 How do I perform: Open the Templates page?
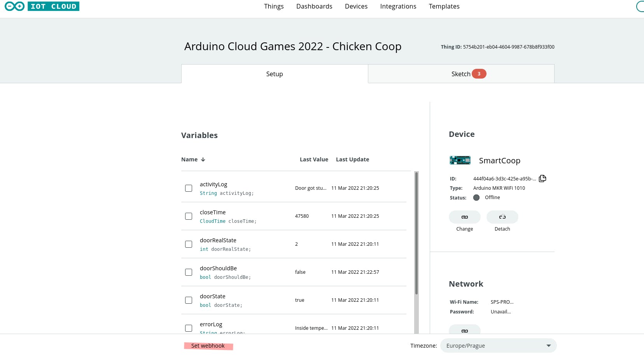[444, 6]
